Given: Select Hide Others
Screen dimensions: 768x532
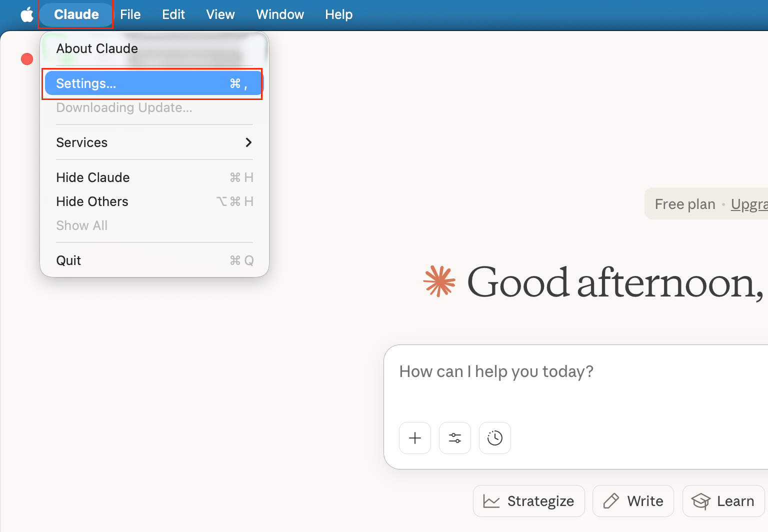Looking at the screenshot, I should click(154, 201).
